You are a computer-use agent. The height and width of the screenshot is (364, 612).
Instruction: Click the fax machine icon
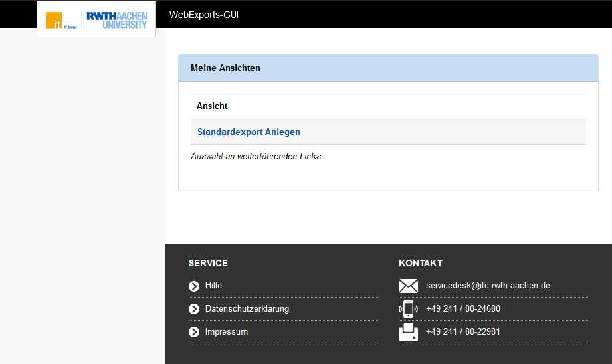pos(408,332)
